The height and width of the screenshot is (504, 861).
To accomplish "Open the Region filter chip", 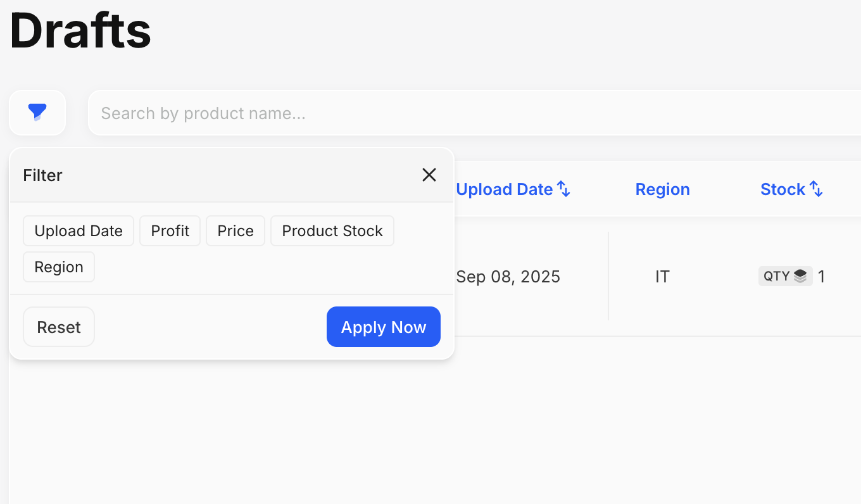I will tap(59, 267).
